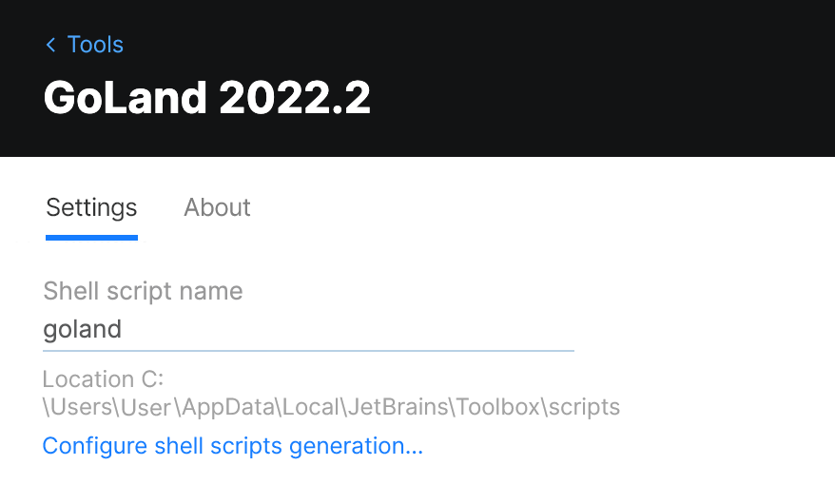Click the Shell script name label

[143, 291]
